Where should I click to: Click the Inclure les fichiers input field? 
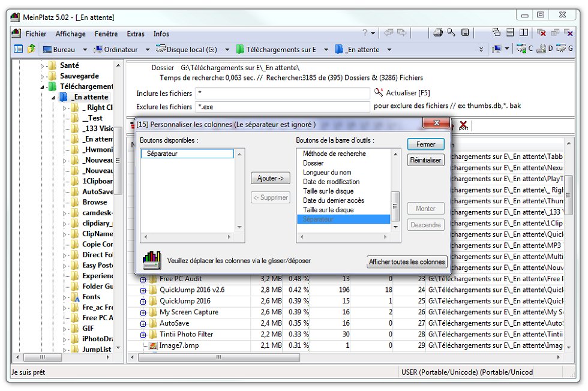283,94
